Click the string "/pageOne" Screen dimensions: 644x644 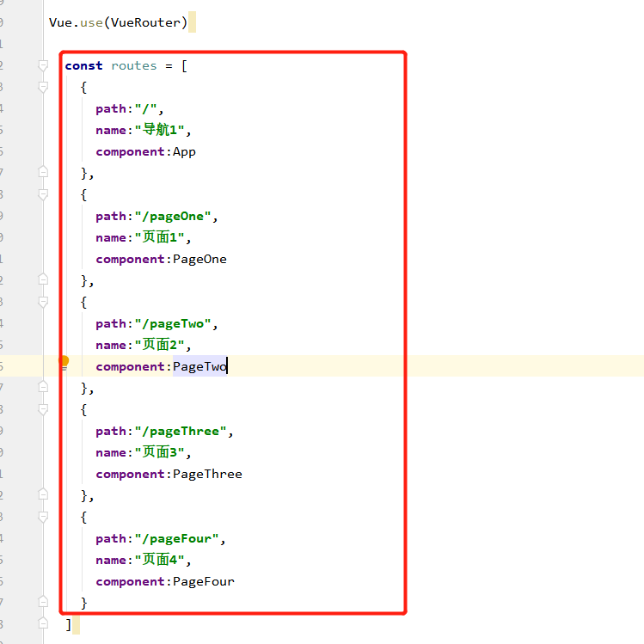(x=173, y=217)
